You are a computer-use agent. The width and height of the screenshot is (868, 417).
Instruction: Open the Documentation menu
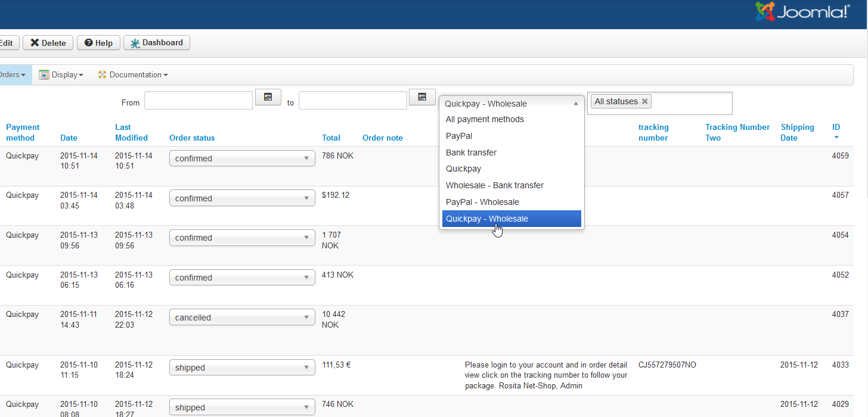coord(133,75)
